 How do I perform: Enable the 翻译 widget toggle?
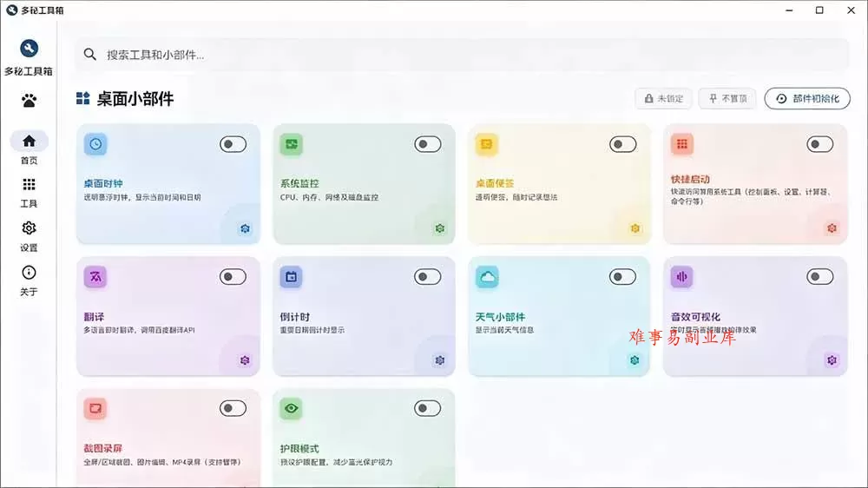(x=233, y=276)
